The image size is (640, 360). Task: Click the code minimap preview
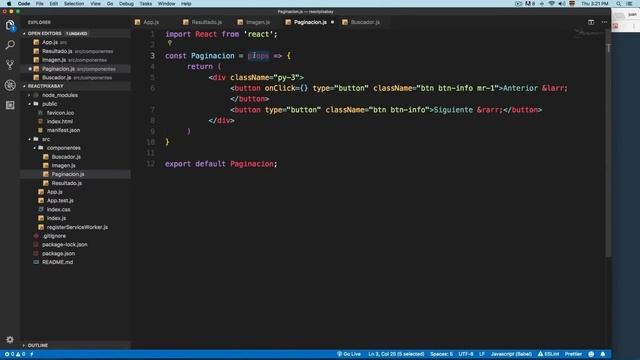click(588, 33)
